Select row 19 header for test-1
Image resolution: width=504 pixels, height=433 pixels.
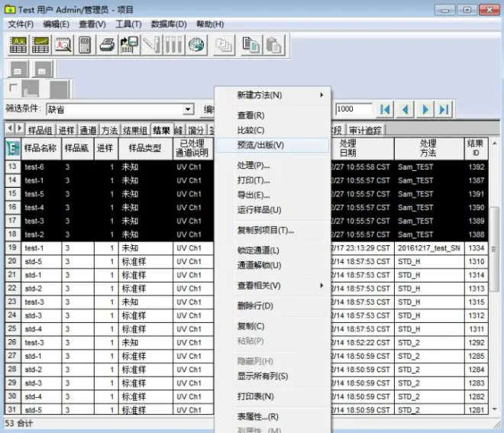pos(13,248)
